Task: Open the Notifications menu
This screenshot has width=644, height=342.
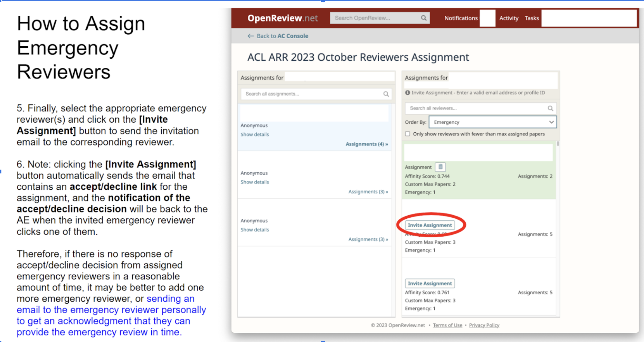Action: tap(461, 18)
